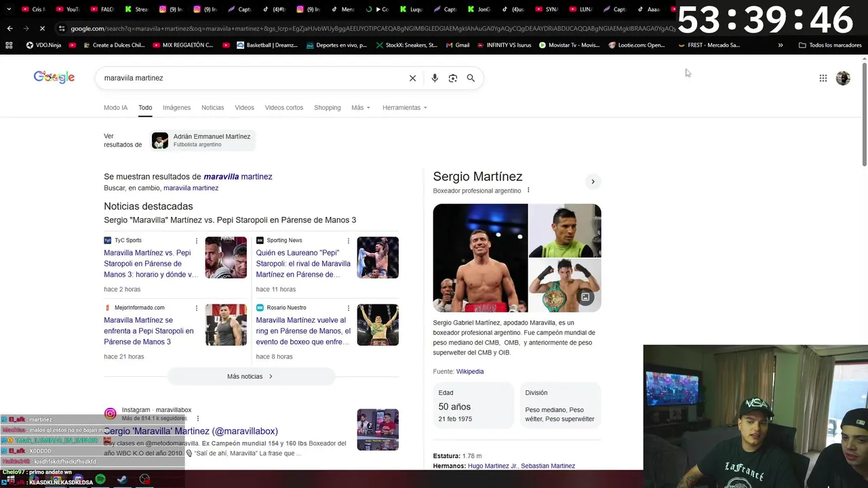Switch to the Shopping results tab

point(327,108)
